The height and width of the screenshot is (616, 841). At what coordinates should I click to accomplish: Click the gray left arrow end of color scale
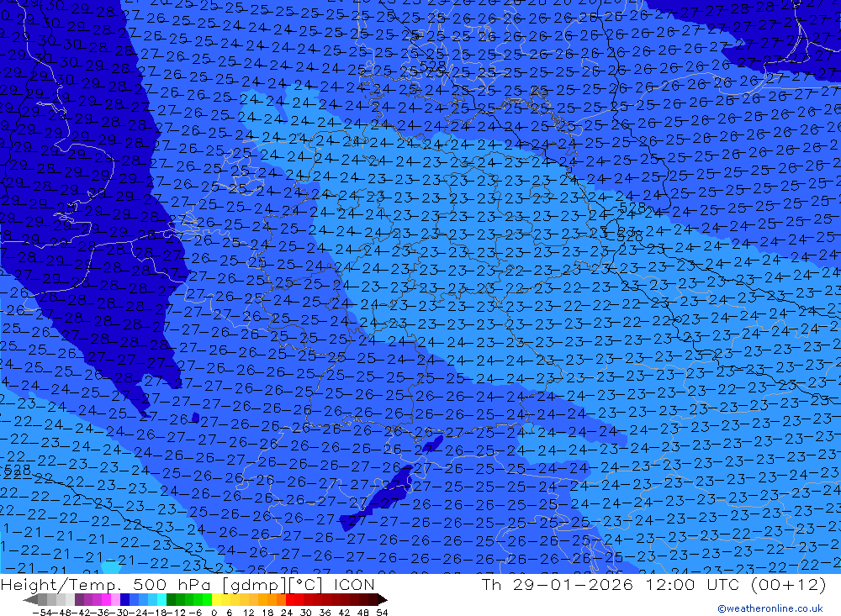point(30,600)
